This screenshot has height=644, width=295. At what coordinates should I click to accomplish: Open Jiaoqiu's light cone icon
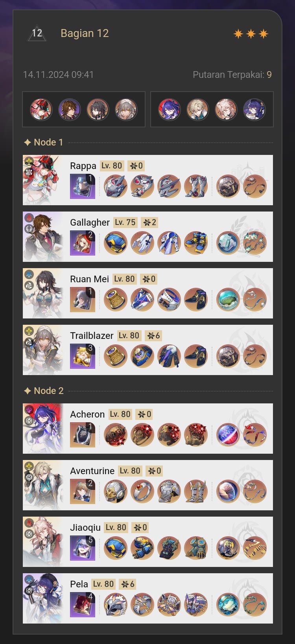point(83,548)
